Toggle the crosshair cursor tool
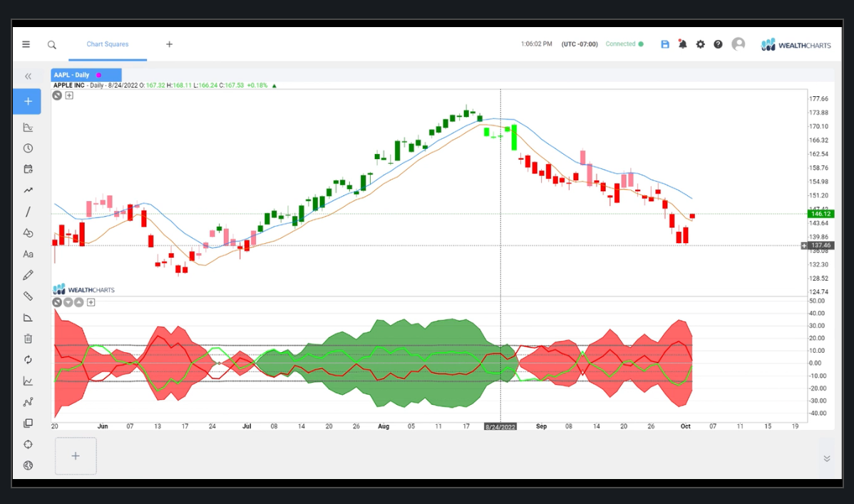The image size is (854, 504). coord(29,444)
